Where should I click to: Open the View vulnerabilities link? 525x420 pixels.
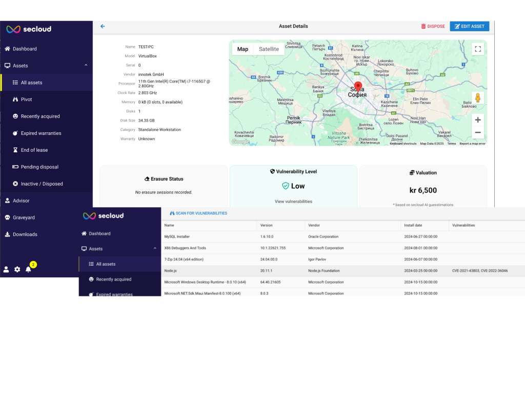(x=293, y=202)
